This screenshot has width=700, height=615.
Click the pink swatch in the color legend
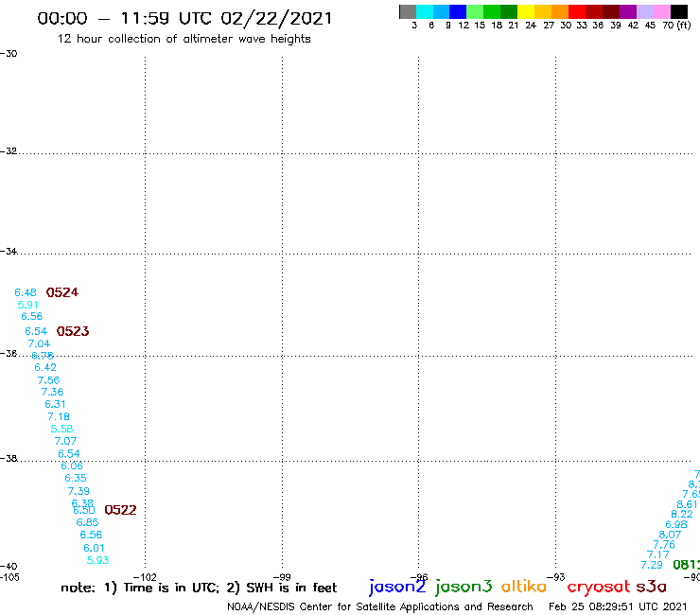click(x=661, y=11)
